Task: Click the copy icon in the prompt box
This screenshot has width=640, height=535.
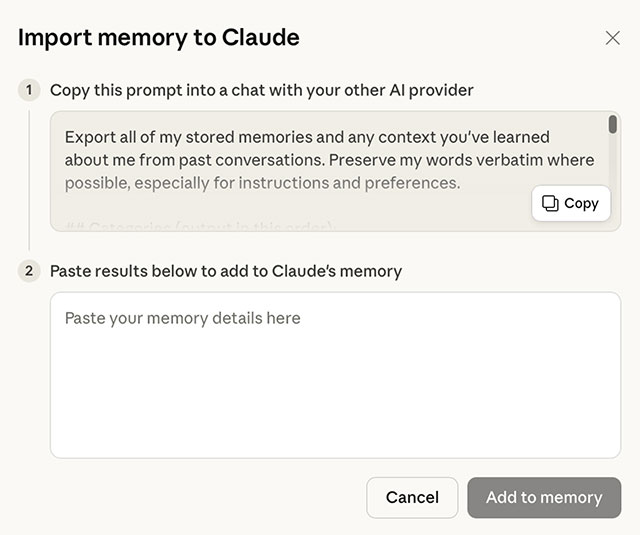Action: tap(550, 203)
